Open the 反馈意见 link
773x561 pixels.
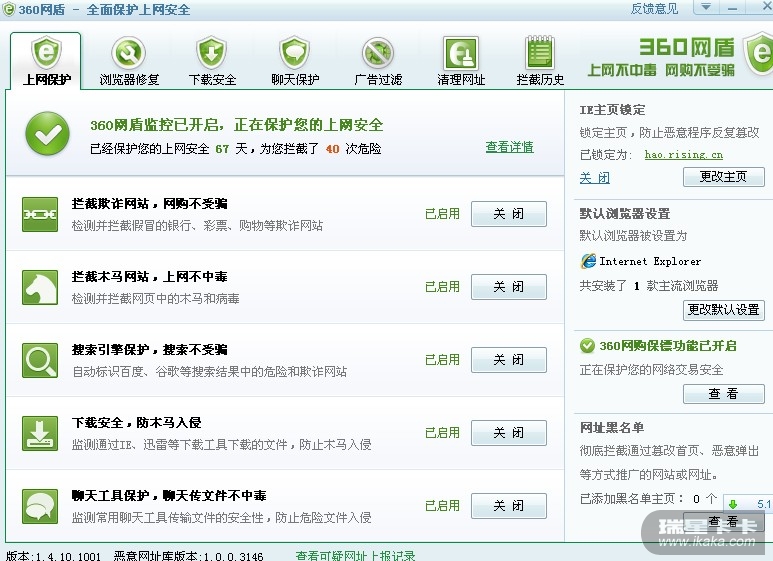click(654, 9)
